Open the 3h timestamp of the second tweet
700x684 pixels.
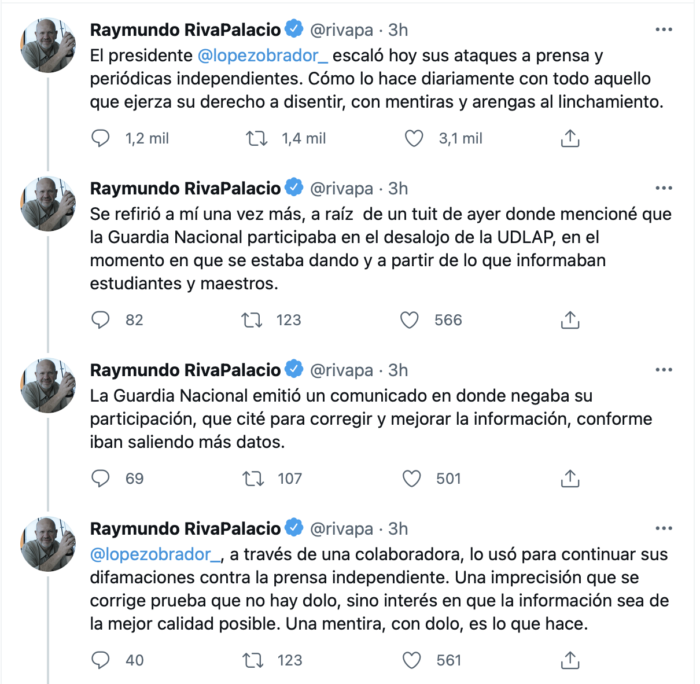pyautogui.click(x=398, y=187)
